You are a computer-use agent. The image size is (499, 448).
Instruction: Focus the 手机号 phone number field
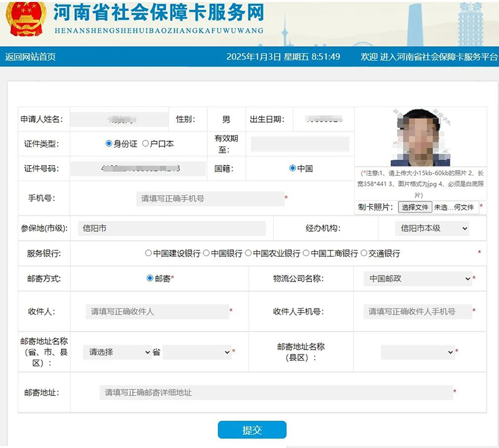click(209, 199)
